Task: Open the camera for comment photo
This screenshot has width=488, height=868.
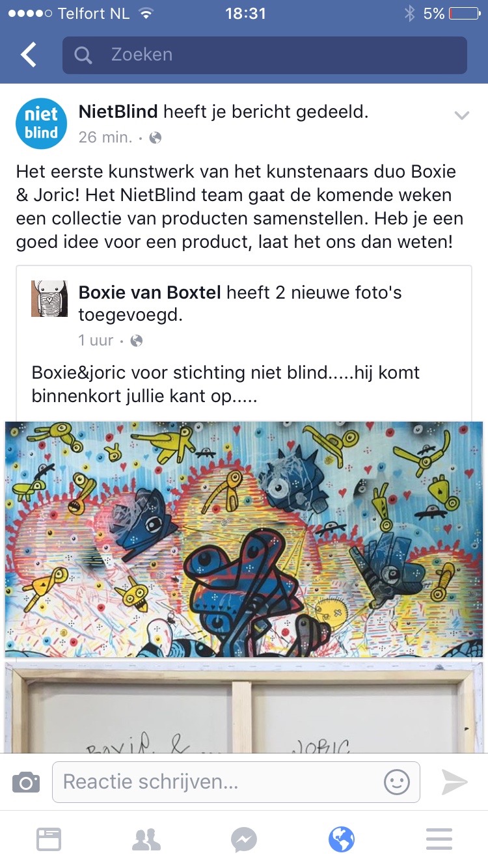Action: pos(26,781)
